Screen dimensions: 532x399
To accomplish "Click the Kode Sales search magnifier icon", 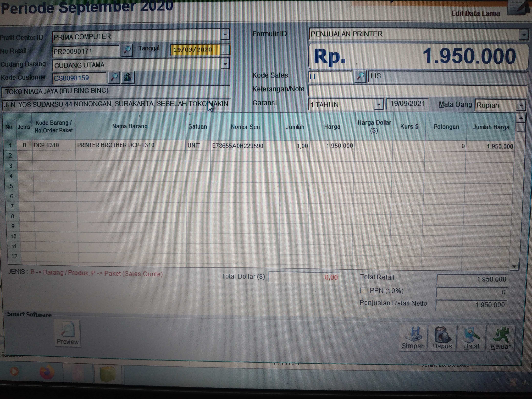I will pyautogui.click(x=360, y=76).
